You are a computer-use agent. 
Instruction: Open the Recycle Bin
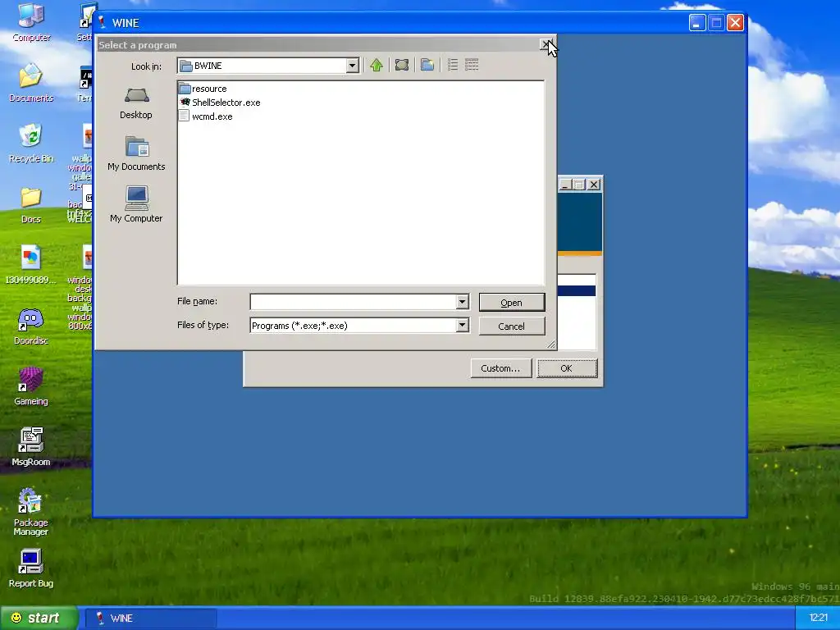point(31,144)
